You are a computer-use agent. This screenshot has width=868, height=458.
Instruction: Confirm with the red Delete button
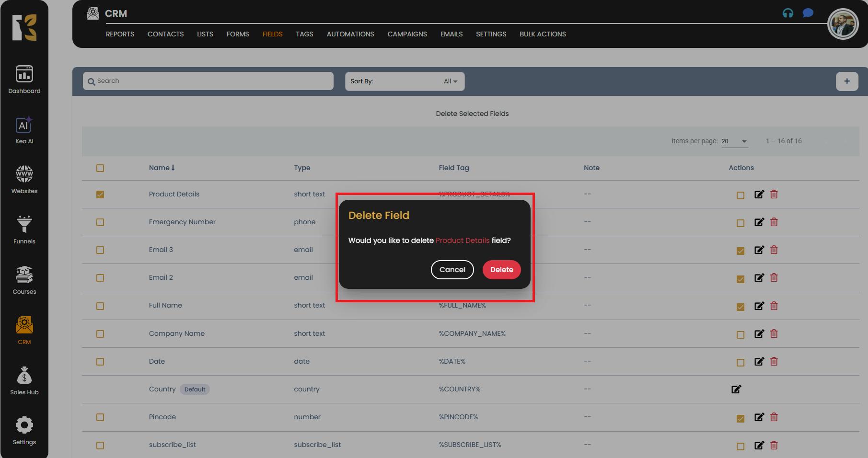(501, 270)
